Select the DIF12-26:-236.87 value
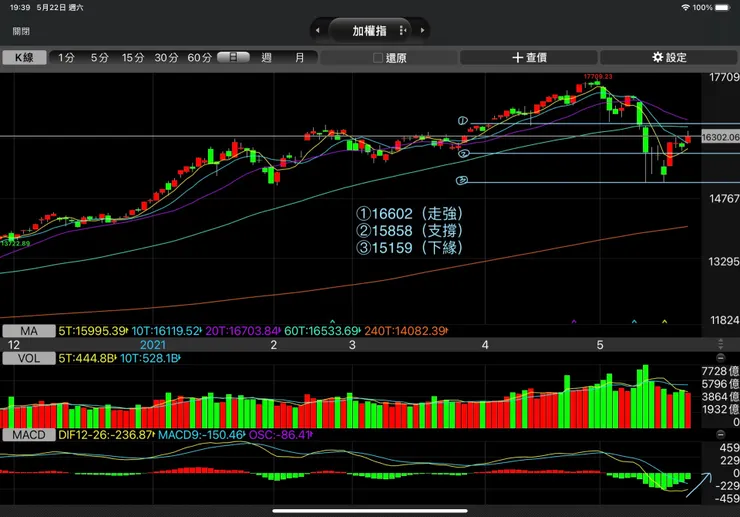Viewport: 740px width, 517px height. point(106,435)
